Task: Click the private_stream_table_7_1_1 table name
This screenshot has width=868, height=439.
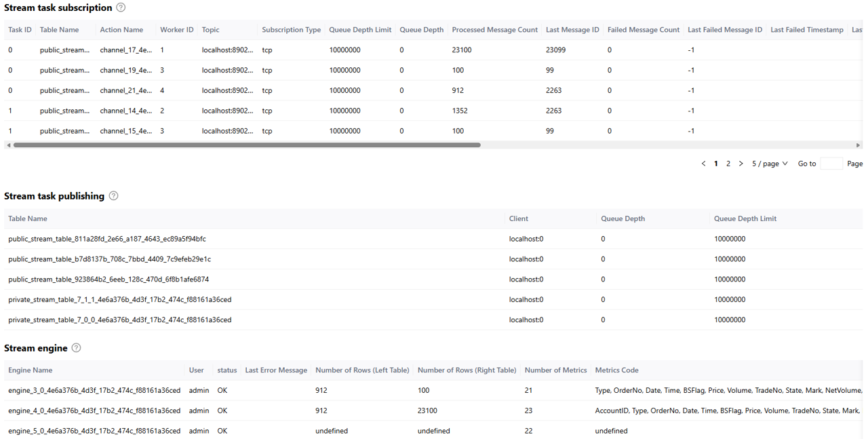Action: pyautogui.click(x=119, y=299)
